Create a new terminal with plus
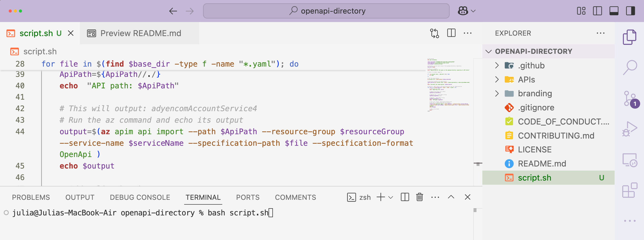This screenshot has height=240, width=644. [381, 197]
